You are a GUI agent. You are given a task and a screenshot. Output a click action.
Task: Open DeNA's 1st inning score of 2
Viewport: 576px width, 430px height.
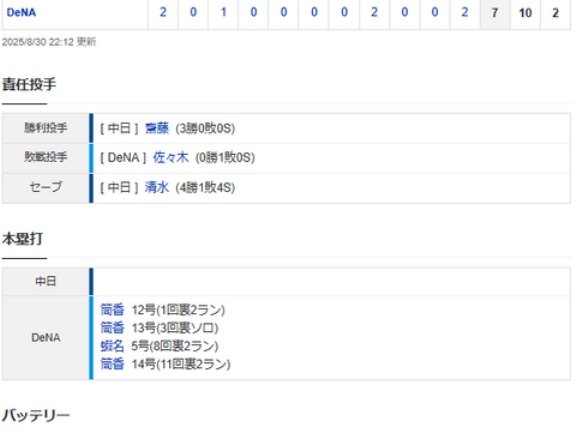tap(163, 12)
